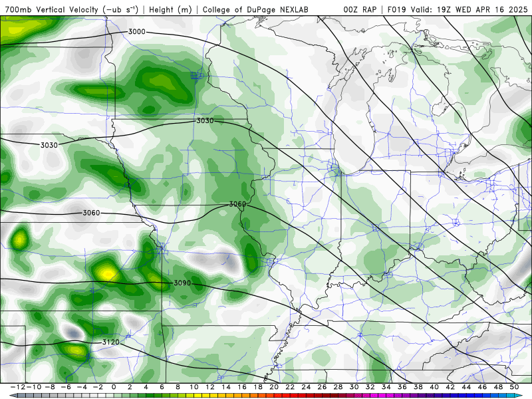Click the 30 value on color scale

(x=354, y=387)
